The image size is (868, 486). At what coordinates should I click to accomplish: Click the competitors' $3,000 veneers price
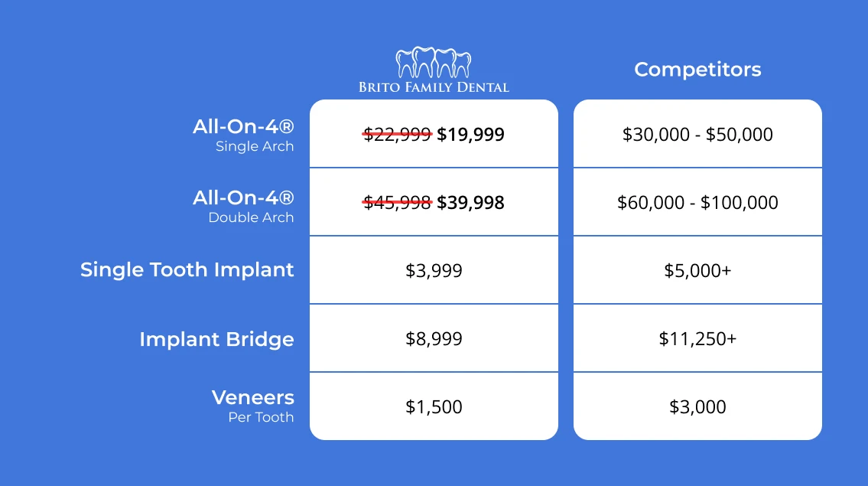coord(697,406)
